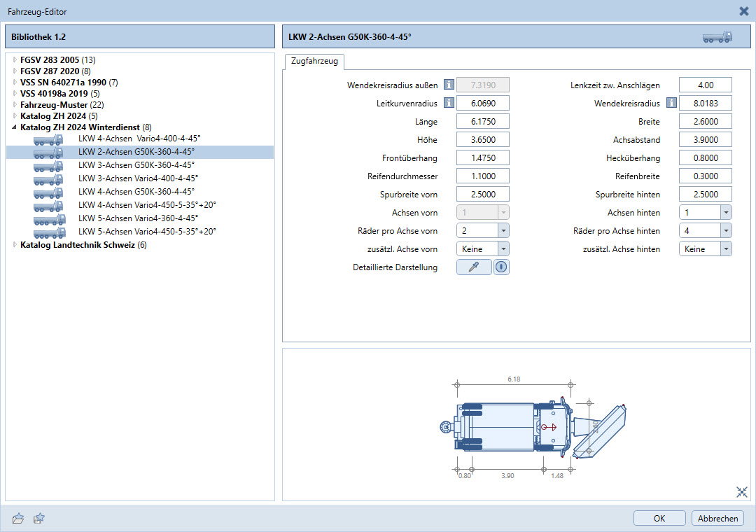The width and height of the screenshot is (756, 532).
Task: Open the zusätzl. Achse hinten dropdown
Action: [x=725, y=249]
